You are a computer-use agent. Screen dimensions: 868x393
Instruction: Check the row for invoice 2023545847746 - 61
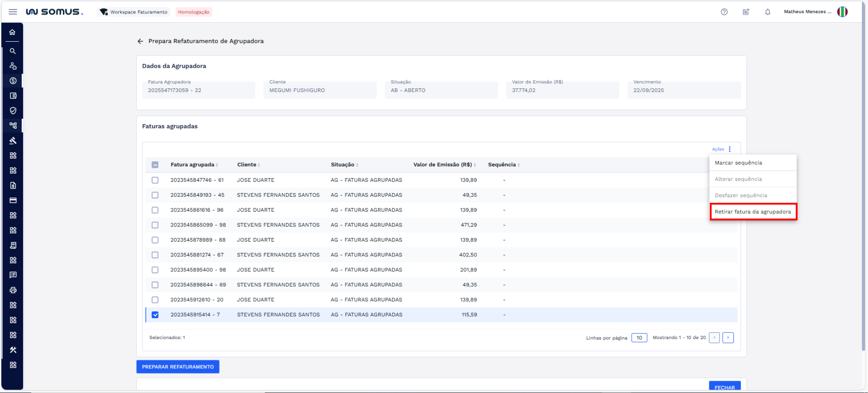(155, 180)
